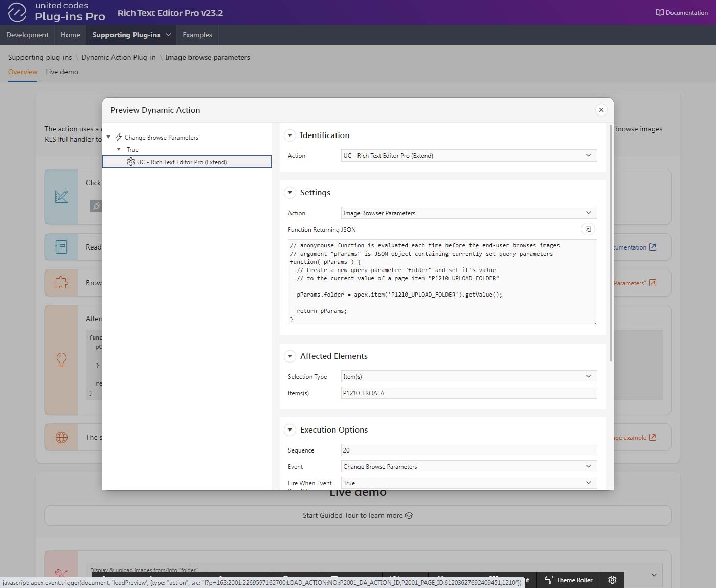Viewport: 716px width, 588px height.
Task: Open the Selection Type dropdown
Action: (469, 376)
